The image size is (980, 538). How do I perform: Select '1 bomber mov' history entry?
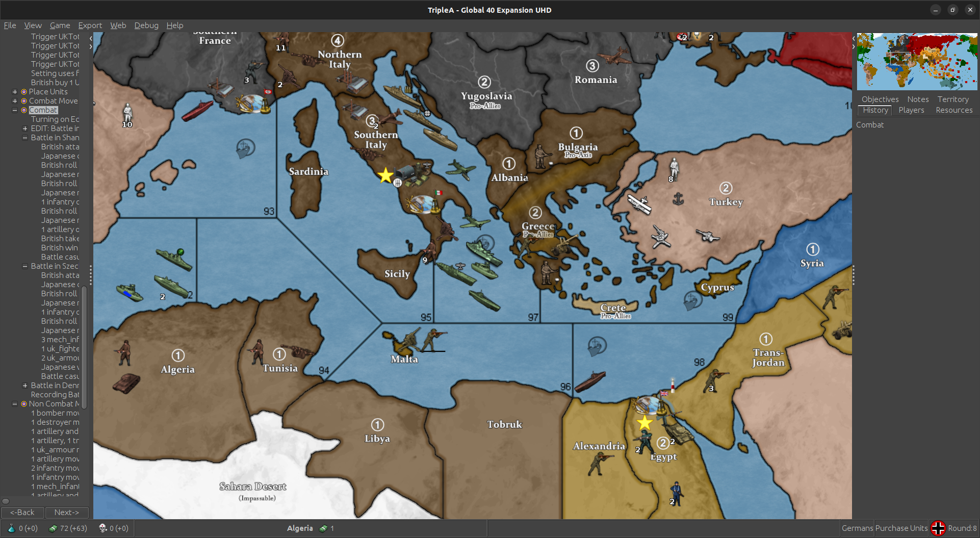55,413
